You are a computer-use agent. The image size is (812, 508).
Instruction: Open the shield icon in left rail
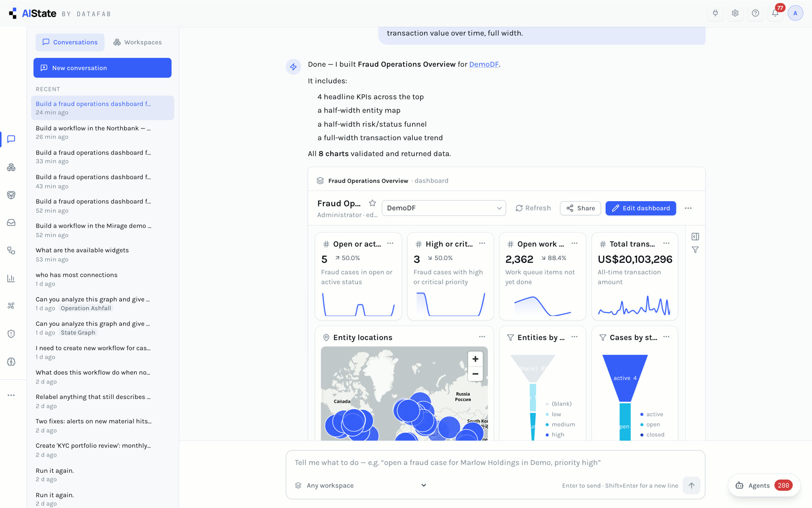pos(11,334)
